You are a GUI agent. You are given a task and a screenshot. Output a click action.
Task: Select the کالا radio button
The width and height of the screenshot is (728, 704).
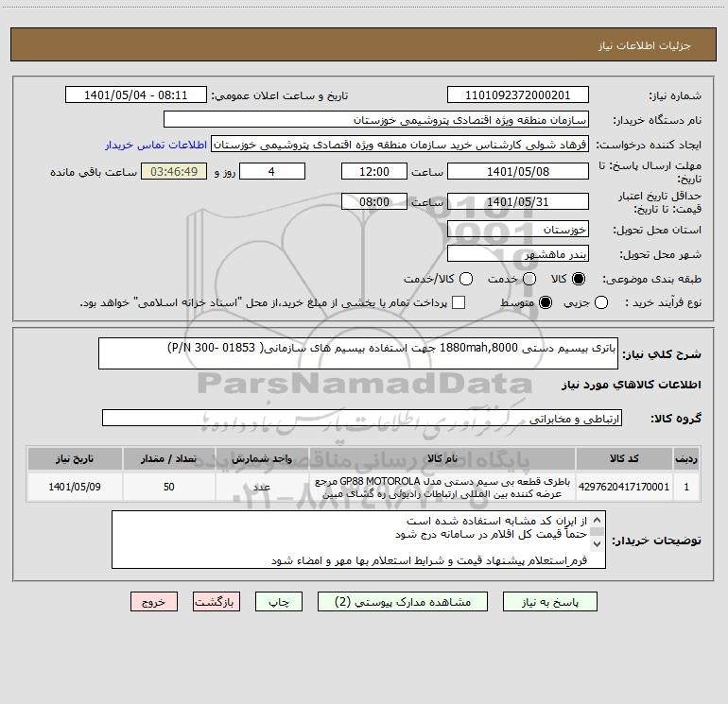pos(579,279)
